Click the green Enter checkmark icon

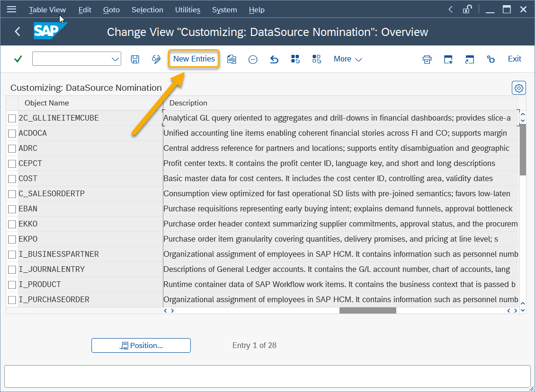tap(18, 59)
